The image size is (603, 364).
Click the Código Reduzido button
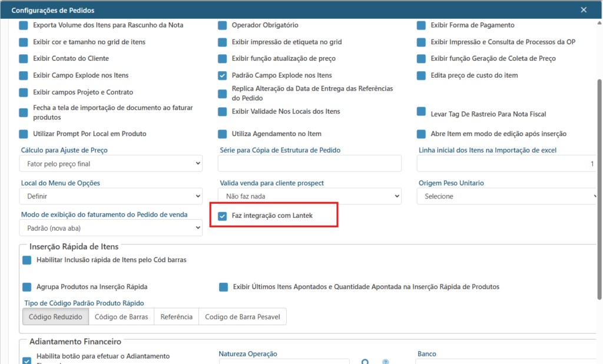(x=55, y=317)
